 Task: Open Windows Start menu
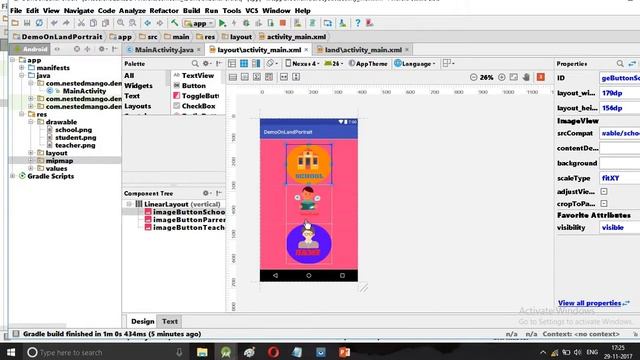coord(11,352)
